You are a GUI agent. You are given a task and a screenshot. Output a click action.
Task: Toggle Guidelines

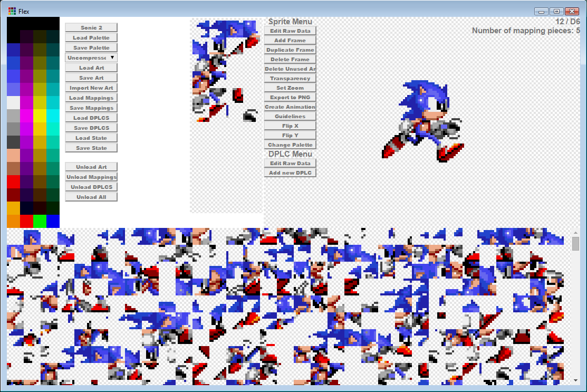click(x=290, y=117)
